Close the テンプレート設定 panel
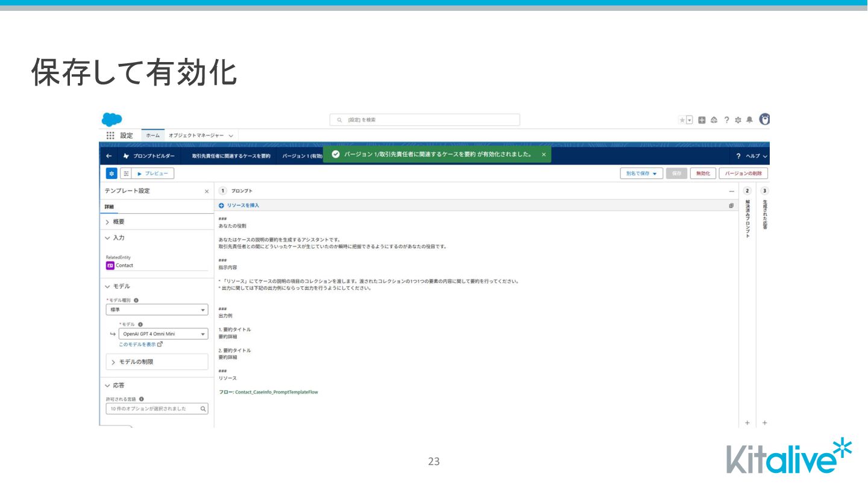The image size is (868, 488). click(207, 191)
